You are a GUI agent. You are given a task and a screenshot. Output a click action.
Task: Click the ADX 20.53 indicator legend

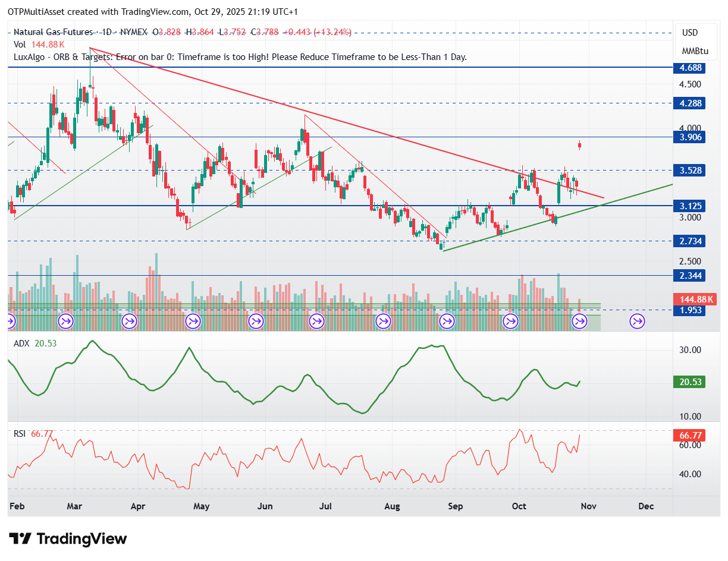click(34, 343)
